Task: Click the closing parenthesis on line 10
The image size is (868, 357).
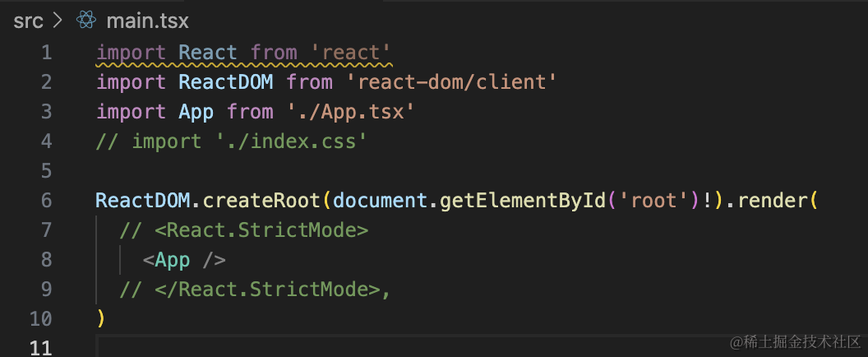Action: [100, 318]
